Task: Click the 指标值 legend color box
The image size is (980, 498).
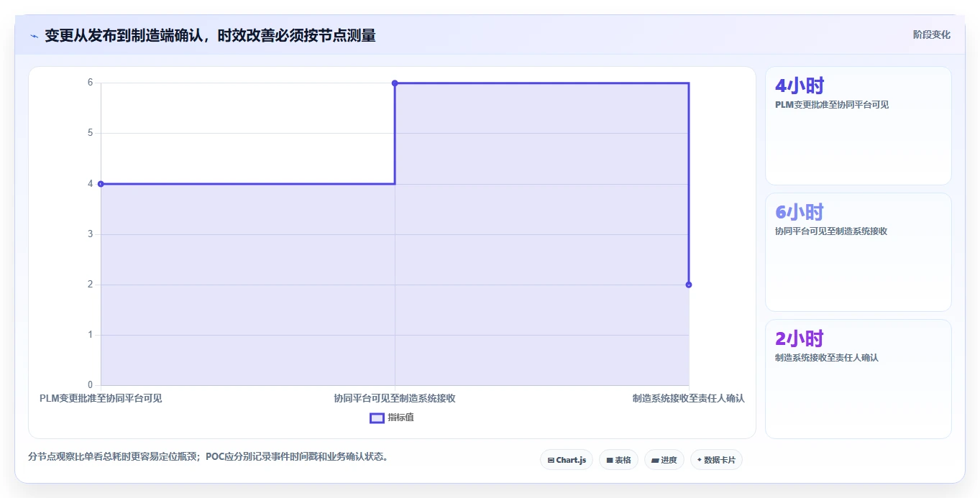Action: pyautogui.click(x=377, y=418)
